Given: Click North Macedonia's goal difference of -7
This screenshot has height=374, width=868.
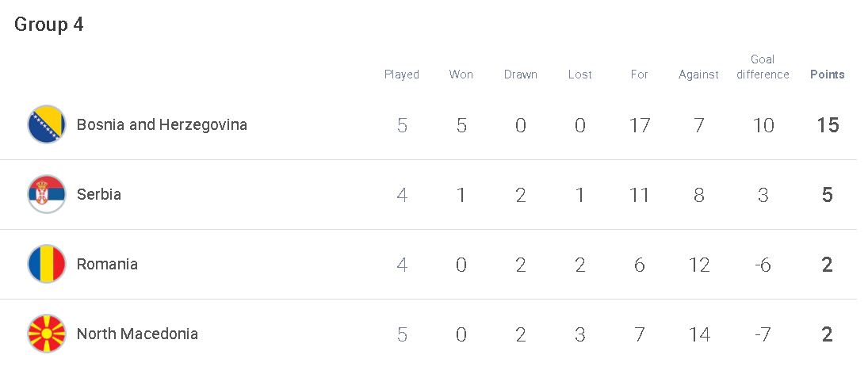Looking at the screenshot, I should (763, 334).
